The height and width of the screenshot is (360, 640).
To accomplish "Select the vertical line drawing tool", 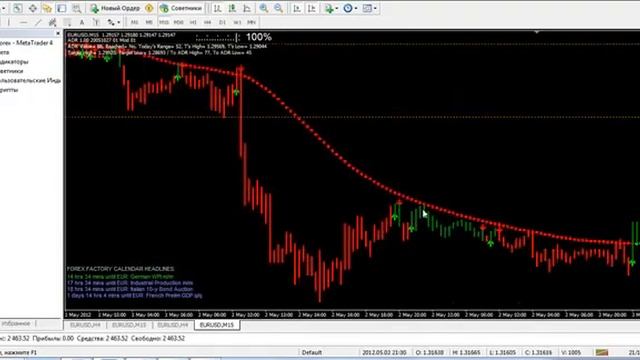I will 9,22.
